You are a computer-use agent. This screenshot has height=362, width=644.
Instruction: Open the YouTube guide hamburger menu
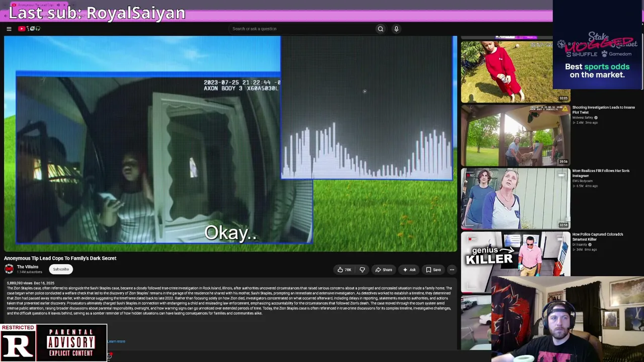[x=9, y=29]
